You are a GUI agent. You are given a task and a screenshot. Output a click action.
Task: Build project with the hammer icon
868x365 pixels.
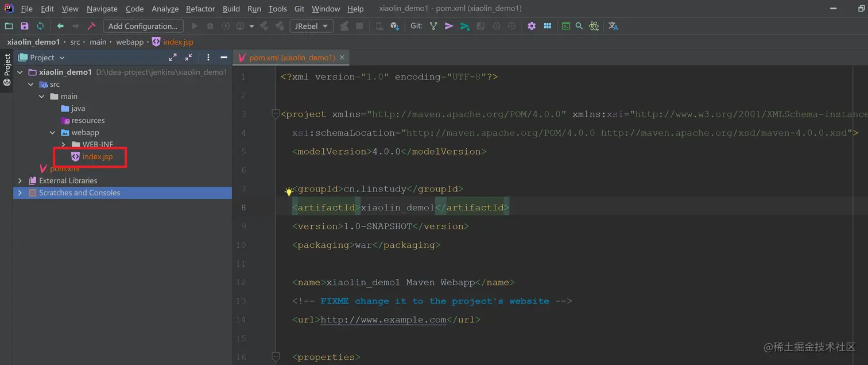click(x=91, y=26)
